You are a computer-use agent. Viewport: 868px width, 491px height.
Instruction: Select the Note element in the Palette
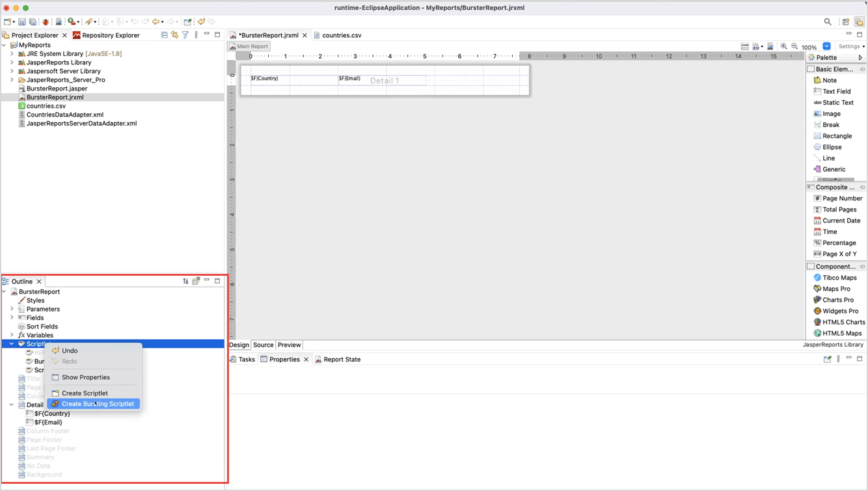[825, 80]
